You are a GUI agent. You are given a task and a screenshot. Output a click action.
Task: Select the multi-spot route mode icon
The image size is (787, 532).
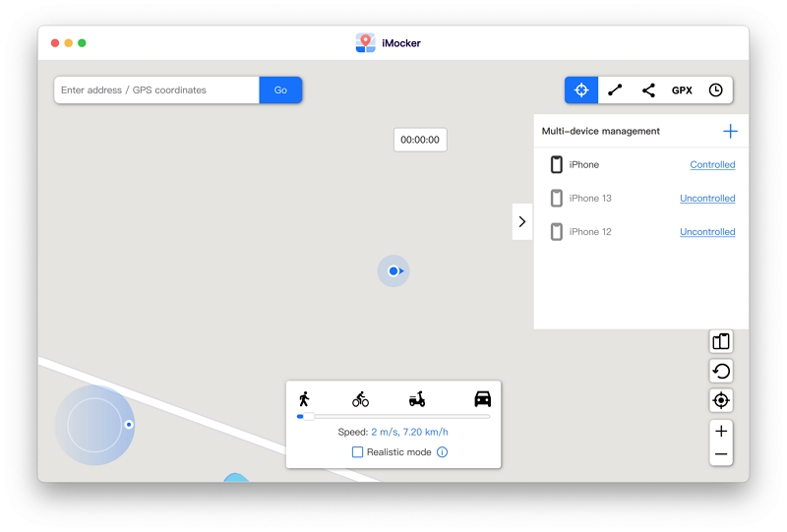[648, 89]
